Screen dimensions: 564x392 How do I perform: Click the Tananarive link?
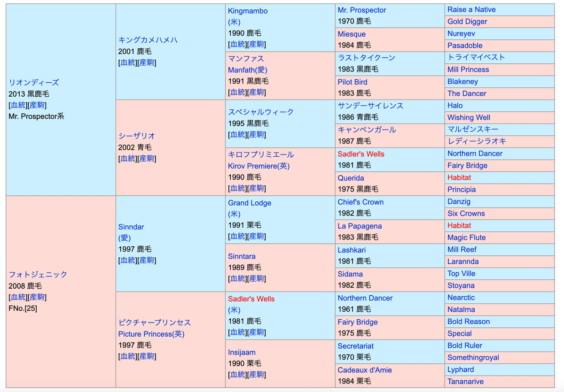[x=465, y=381]
